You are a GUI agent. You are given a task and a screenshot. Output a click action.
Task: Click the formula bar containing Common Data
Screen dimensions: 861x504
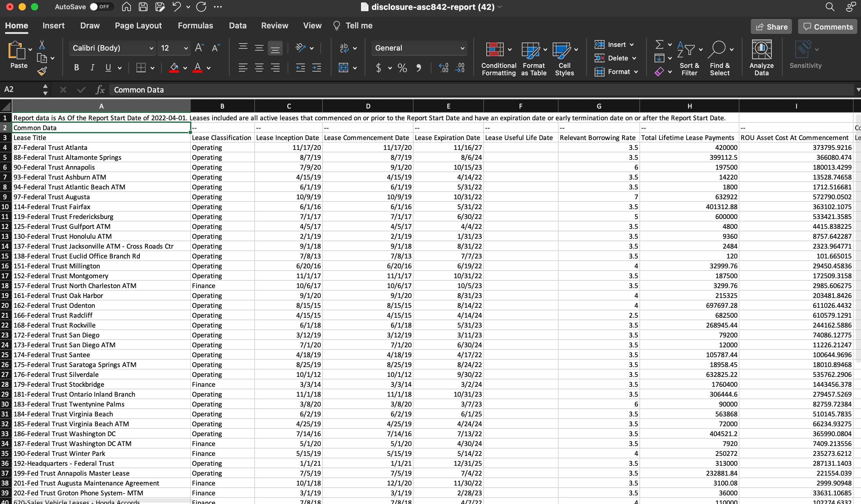(x=482, y=90)
